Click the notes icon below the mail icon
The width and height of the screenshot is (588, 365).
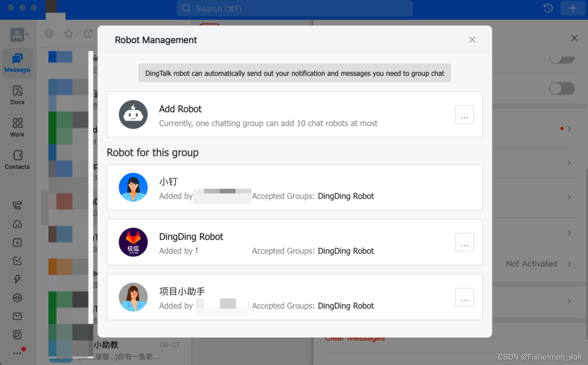17,335
